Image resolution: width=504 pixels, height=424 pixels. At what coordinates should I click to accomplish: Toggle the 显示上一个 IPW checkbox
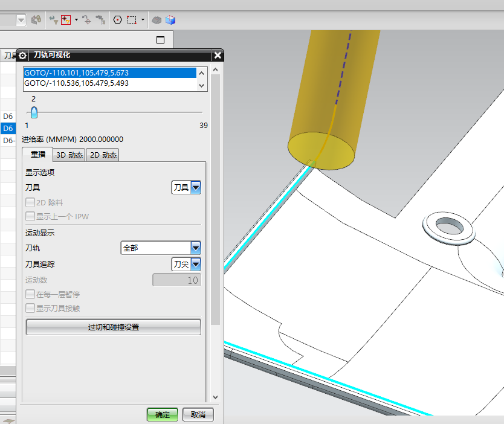[30, 216]
